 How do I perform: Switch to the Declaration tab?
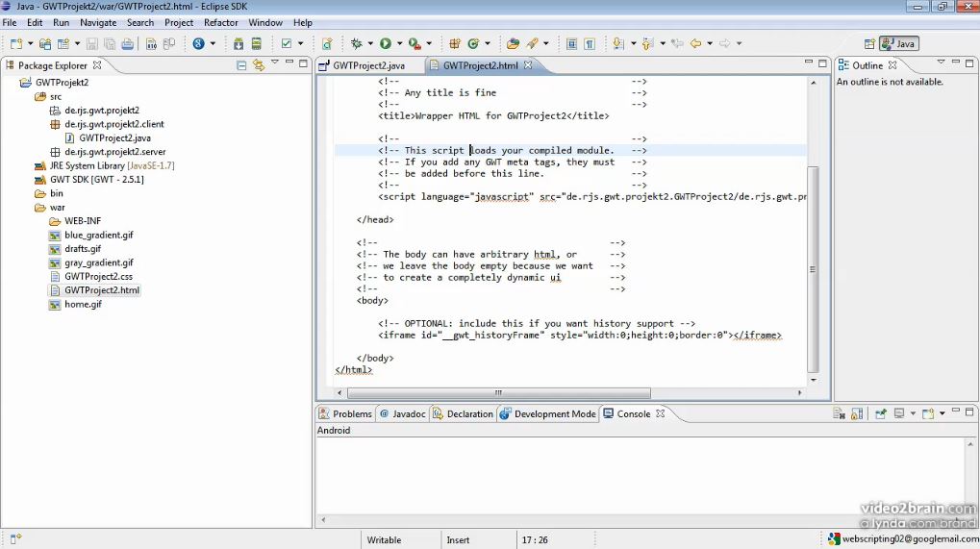(464, 414)
